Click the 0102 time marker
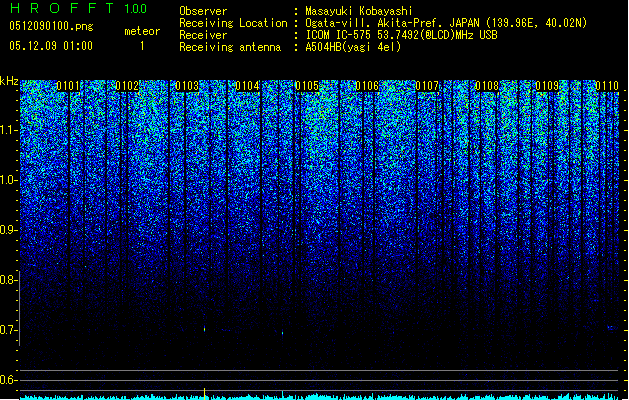The width and height of the screenshot is (629, 400). 127,86
